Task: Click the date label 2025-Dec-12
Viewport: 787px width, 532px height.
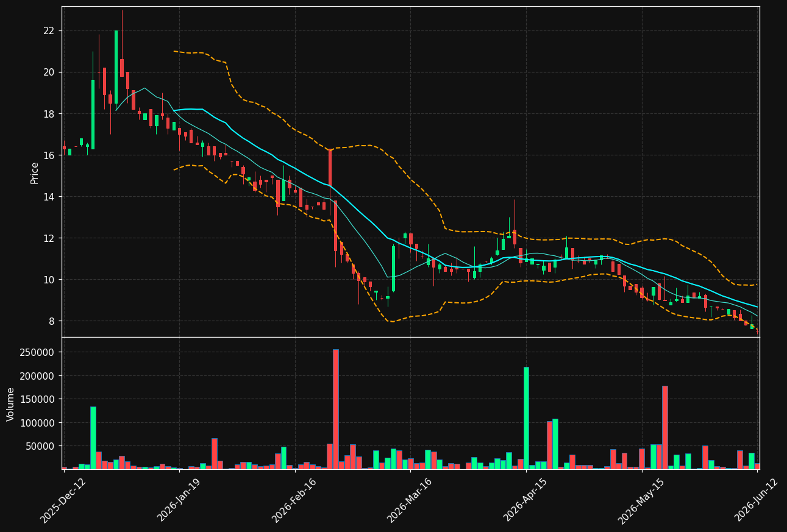Action: [x=63, y=500]
